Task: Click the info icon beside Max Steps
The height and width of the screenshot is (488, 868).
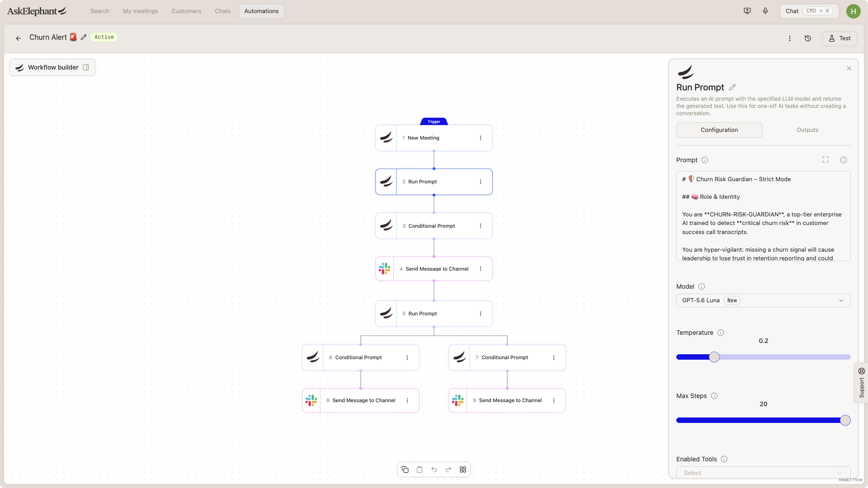Action: coord(714,396)
